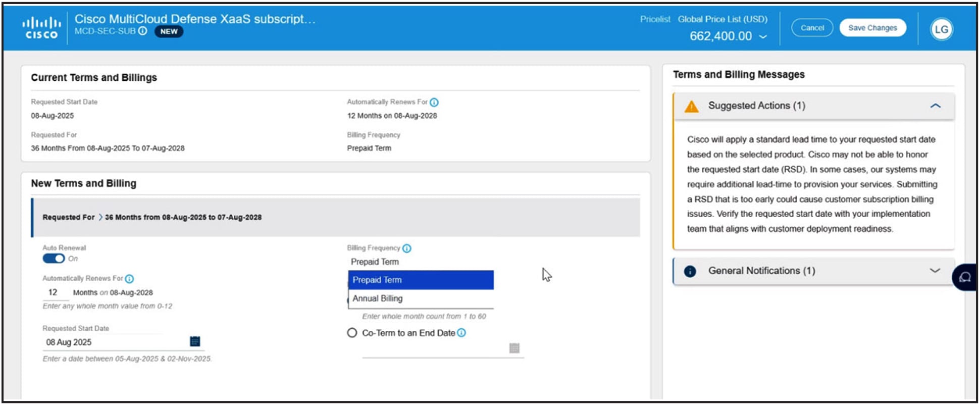Viewport: 980px width, 405px height.
Task: Open Co-Term to an End Date info icon
Action: 461,333
